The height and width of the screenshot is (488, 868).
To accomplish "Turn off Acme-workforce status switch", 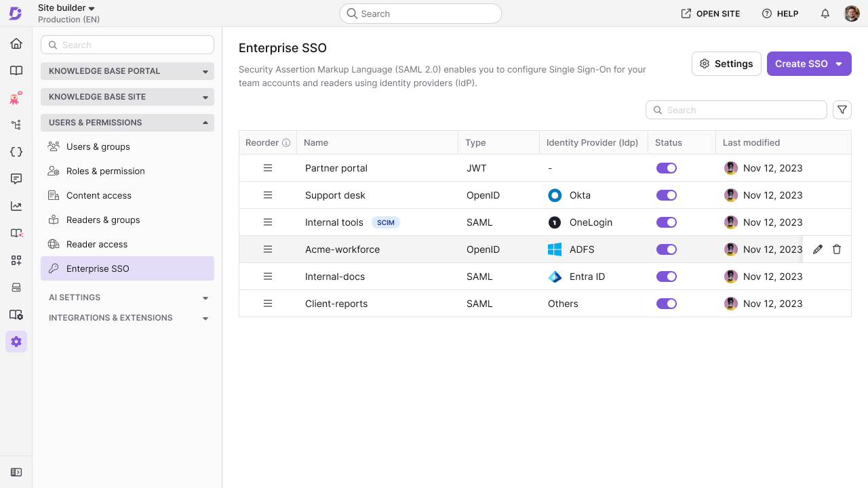I will point(667,249).
